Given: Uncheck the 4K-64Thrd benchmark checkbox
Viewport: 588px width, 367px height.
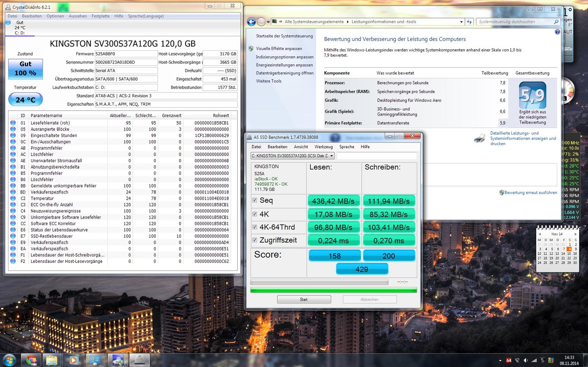Looking at the screenshot, I should pyautogui.click(x=255, y=227).
